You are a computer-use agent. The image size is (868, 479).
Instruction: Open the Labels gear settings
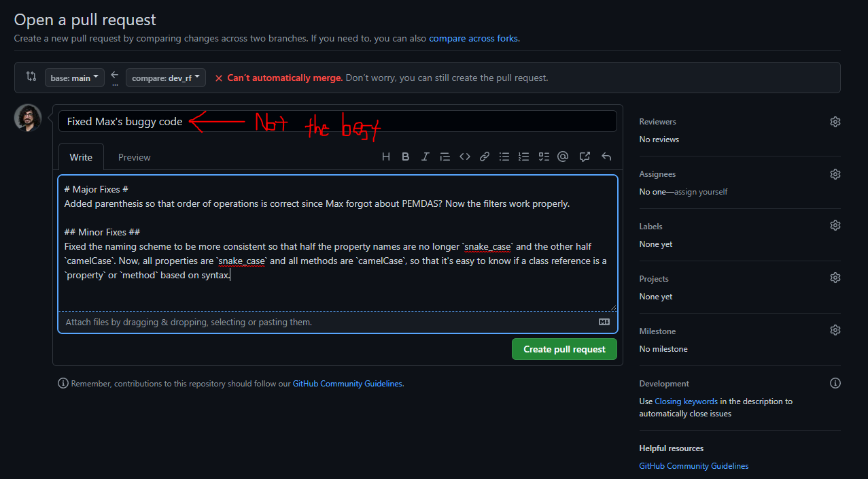click(x=835, y=225)
